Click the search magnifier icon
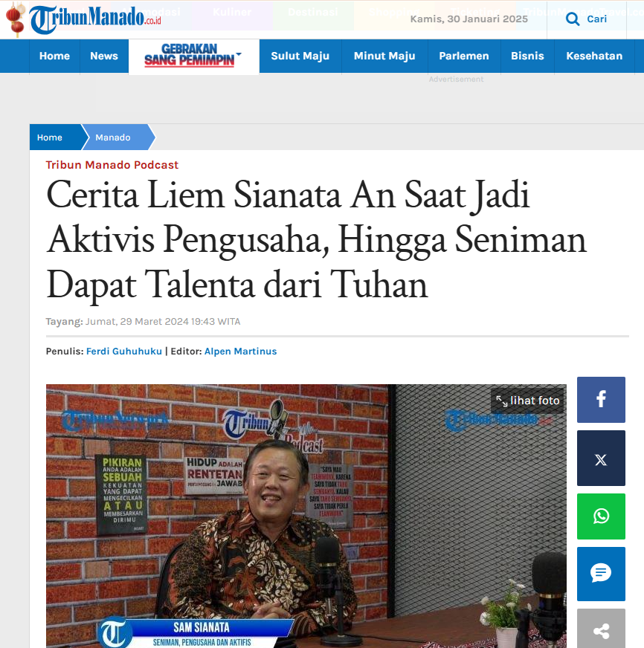644x648 pixels. (x=573, y=19)
